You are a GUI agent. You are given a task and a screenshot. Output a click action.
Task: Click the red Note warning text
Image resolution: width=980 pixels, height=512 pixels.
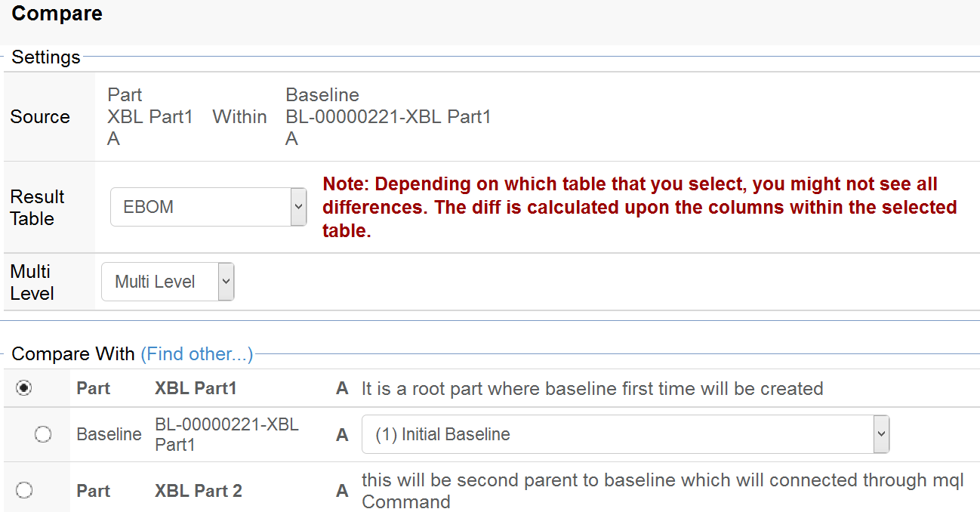click(639, 207)
